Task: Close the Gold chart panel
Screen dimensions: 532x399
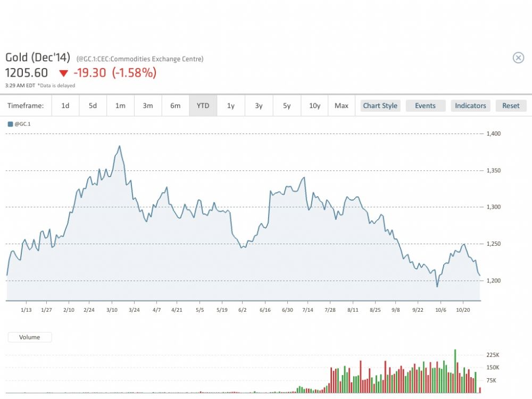Action: pyautogui.click(x=518, y=58)
